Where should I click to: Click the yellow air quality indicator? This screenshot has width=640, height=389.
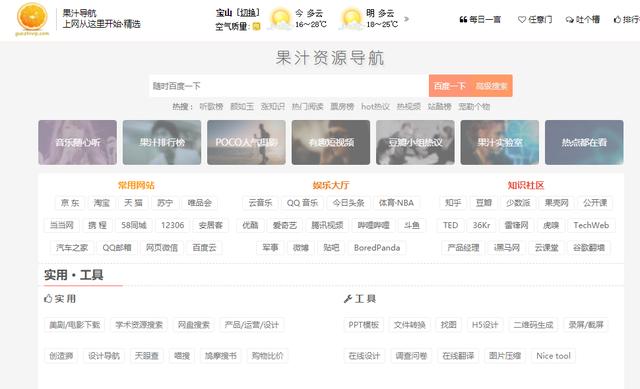pos(256,27)
